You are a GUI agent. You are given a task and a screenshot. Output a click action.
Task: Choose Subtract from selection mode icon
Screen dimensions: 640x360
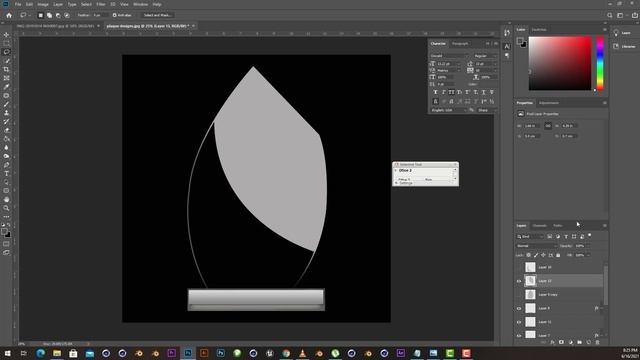click(x=58, y=15)
